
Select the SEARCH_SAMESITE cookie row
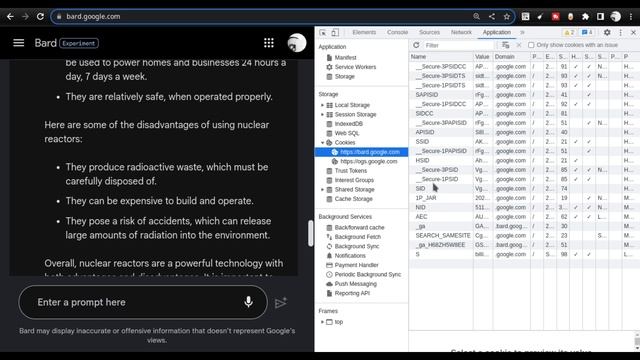coord(524,236)
